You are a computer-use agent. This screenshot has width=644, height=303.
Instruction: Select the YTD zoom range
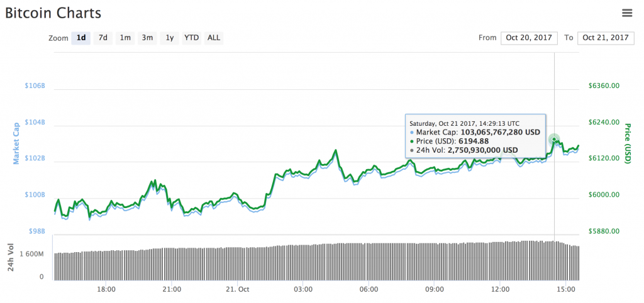tap(191, 38)
